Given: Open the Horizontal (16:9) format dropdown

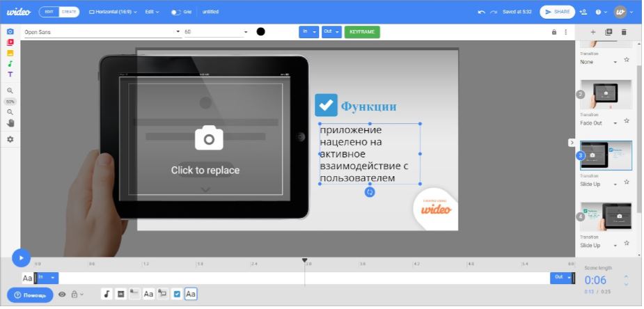Looking at the screenshot, I should 113,12.
